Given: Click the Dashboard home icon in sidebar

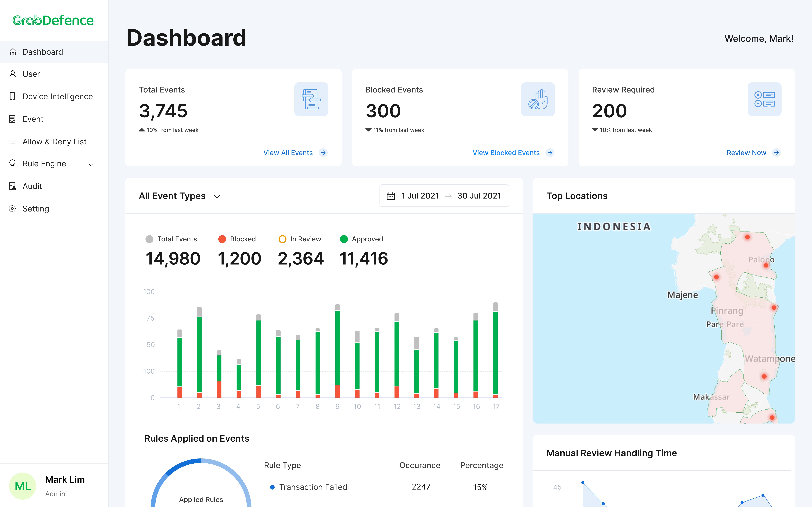Looking at the screenshot, I should pos(13,52).
